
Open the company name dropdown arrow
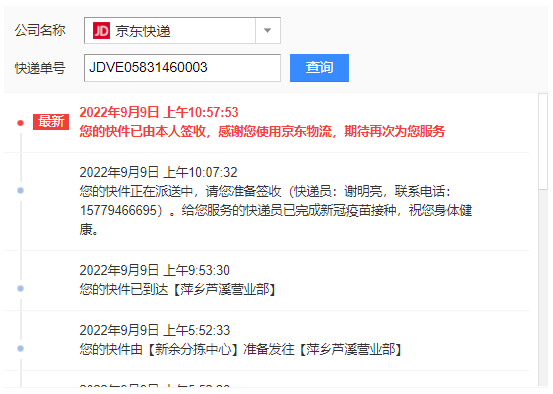coord(268,31)
